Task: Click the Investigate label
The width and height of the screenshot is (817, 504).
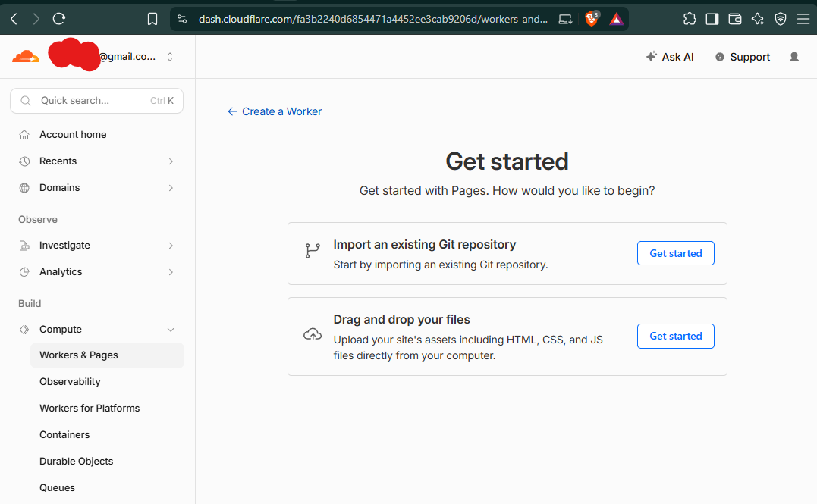Action: pos(64,246)
